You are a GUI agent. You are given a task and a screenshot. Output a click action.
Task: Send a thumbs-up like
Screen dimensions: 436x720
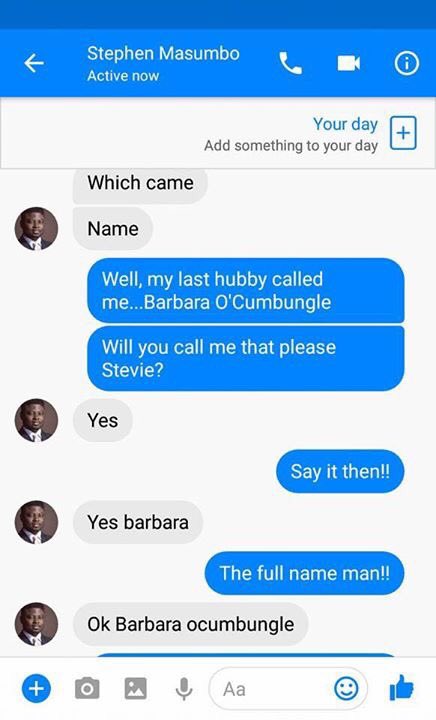(x=401, y=687)
